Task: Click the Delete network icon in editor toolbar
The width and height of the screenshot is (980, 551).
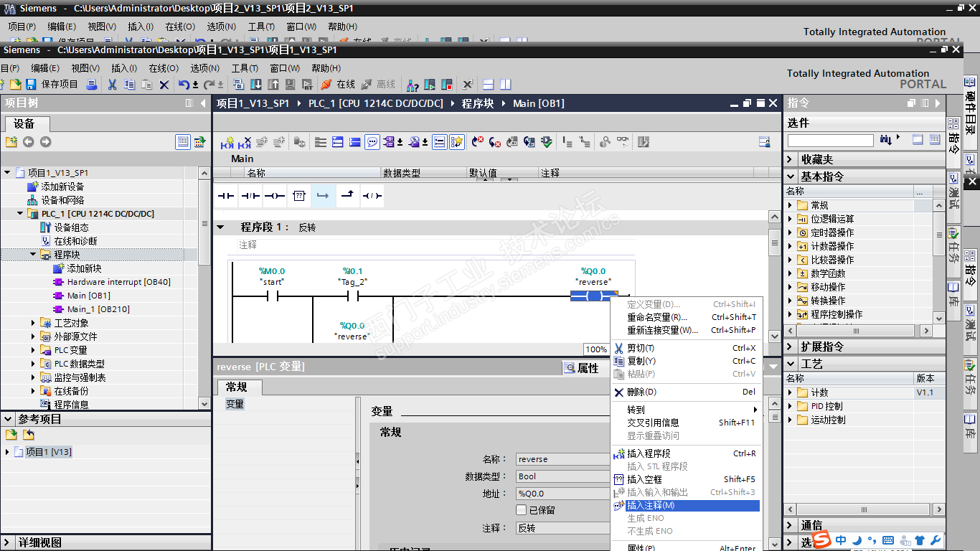Action: point(245,142)
